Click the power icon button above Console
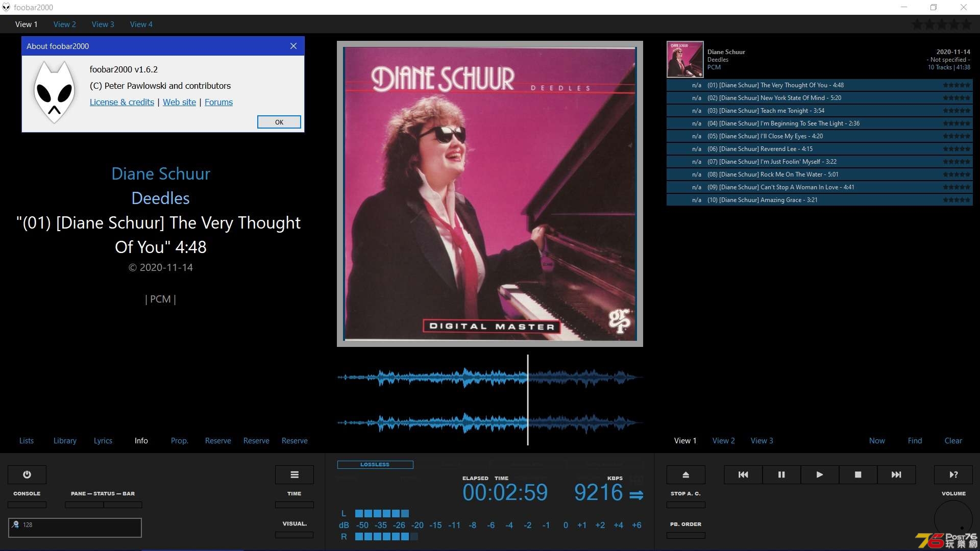Image resolution: width=980 pixels, height=551 pixels. coord(27,474)
